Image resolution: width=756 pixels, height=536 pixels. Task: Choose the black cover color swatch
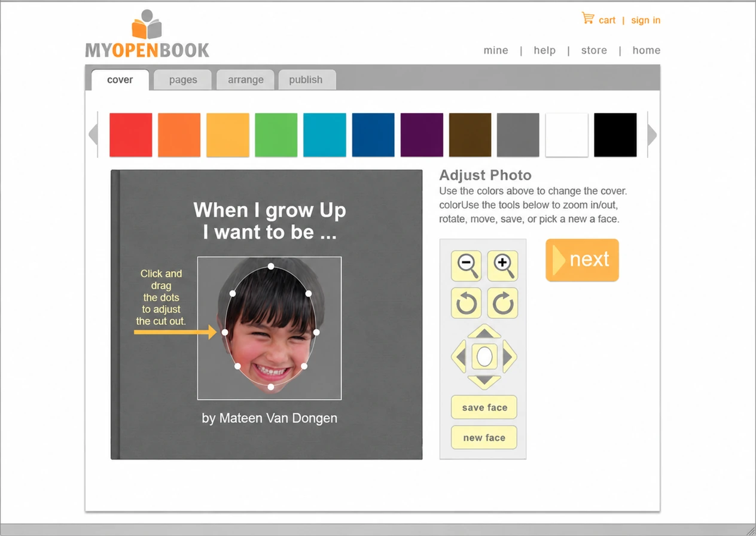point(615,135)
